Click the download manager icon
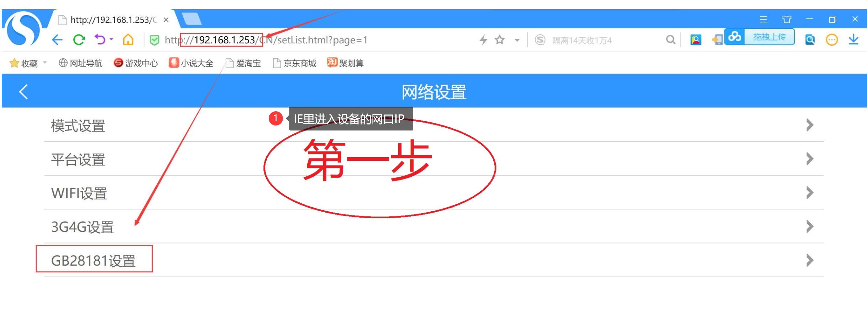 854,39
